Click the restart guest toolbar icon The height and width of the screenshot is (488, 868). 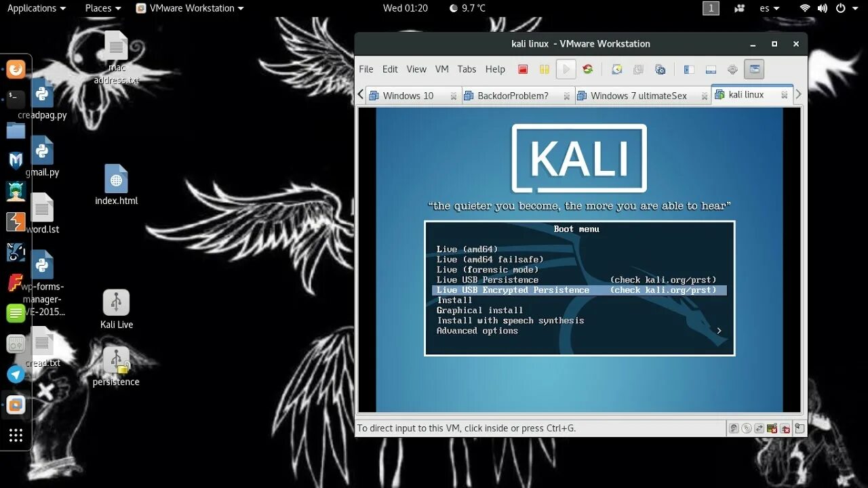click(588, 69)
